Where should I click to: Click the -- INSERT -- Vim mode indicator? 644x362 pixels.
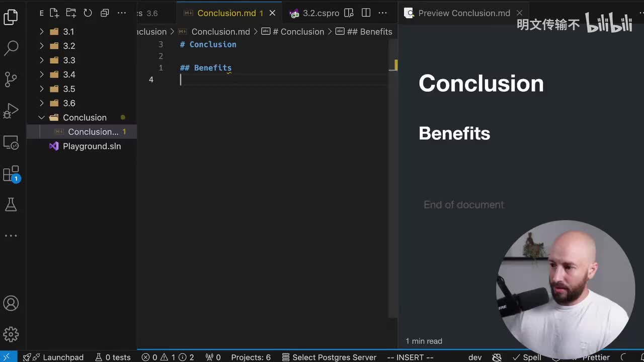(x=410, y=357)
